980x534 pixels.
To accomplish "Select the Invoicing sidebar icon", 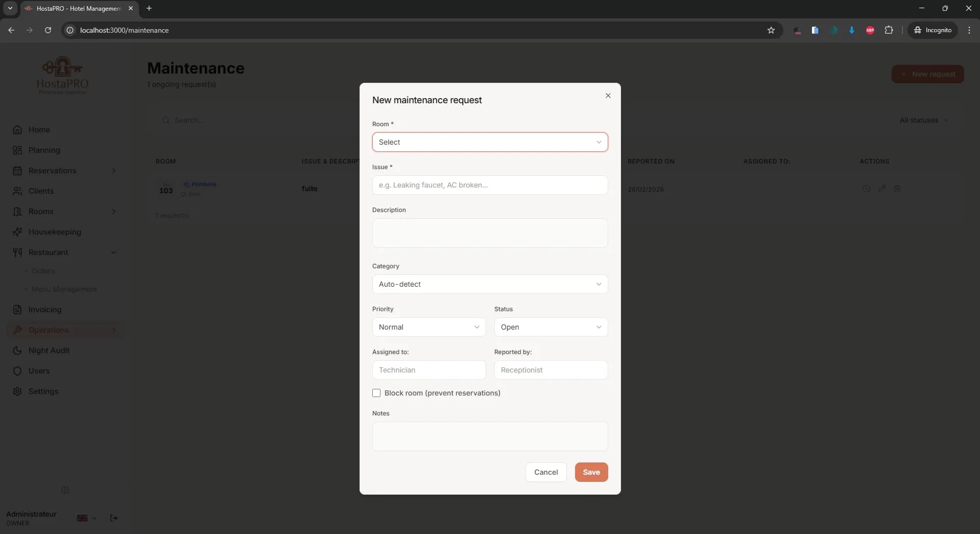I will click(17, 310).
